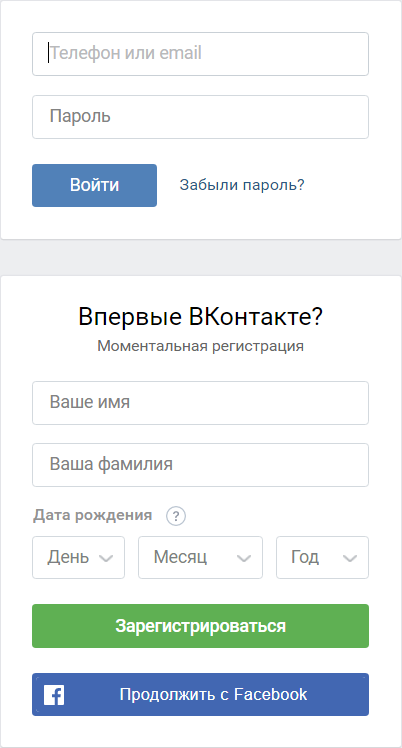This screenshot has width=402, height=748.
Task: Select the Ваше имя input field
Action: tap(200, 403)
